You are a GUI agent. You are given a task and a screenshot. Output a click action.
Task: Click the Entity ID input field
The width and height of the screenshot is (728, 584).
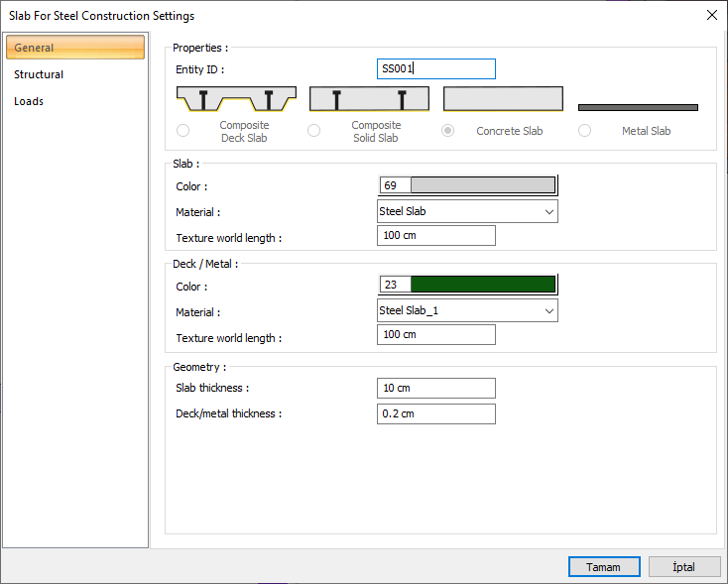(x=436, y=68)
